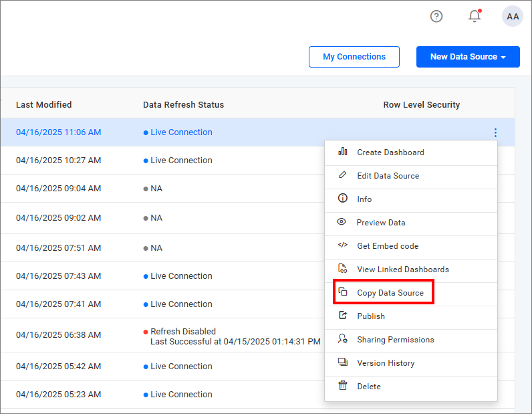Click the Data Refresh Status column header
532x414 pixels.
point(184,104)
